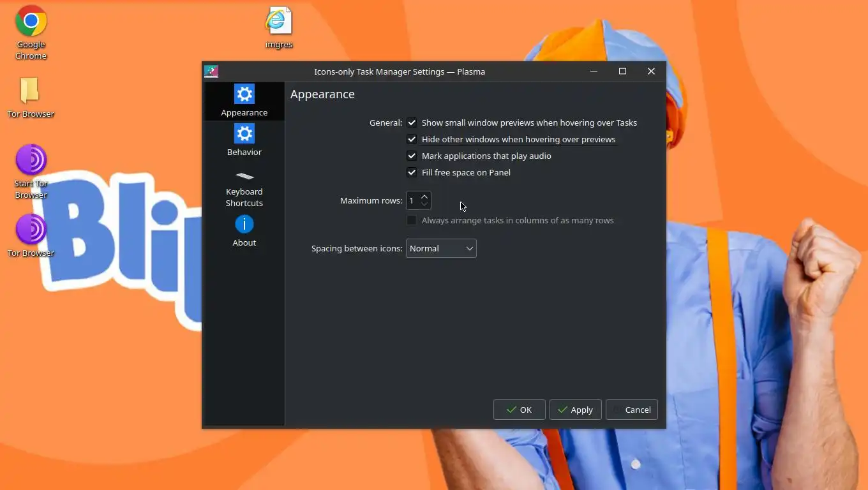Open the Behavior settings page

tap(244, 140)
